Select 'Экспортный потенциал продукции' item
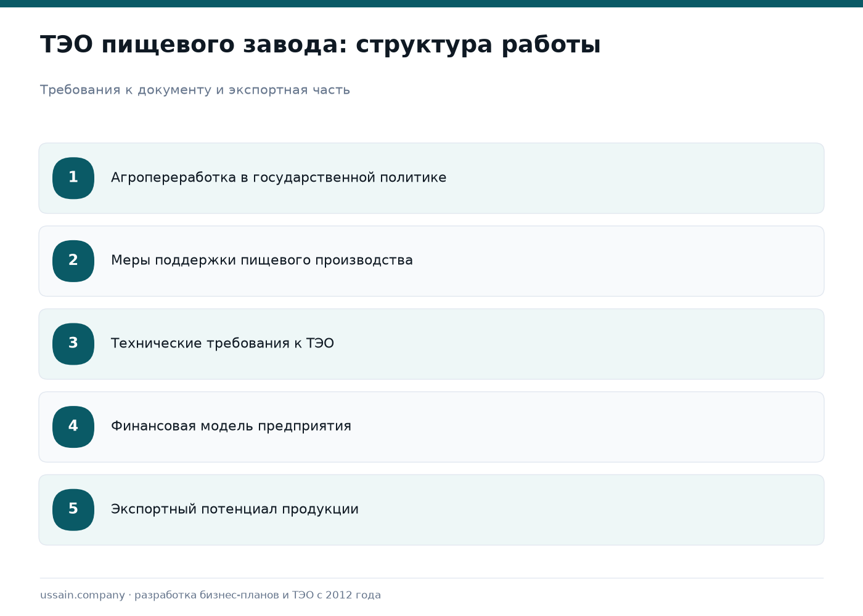The image size is (863, 616). tap(431, 509)
